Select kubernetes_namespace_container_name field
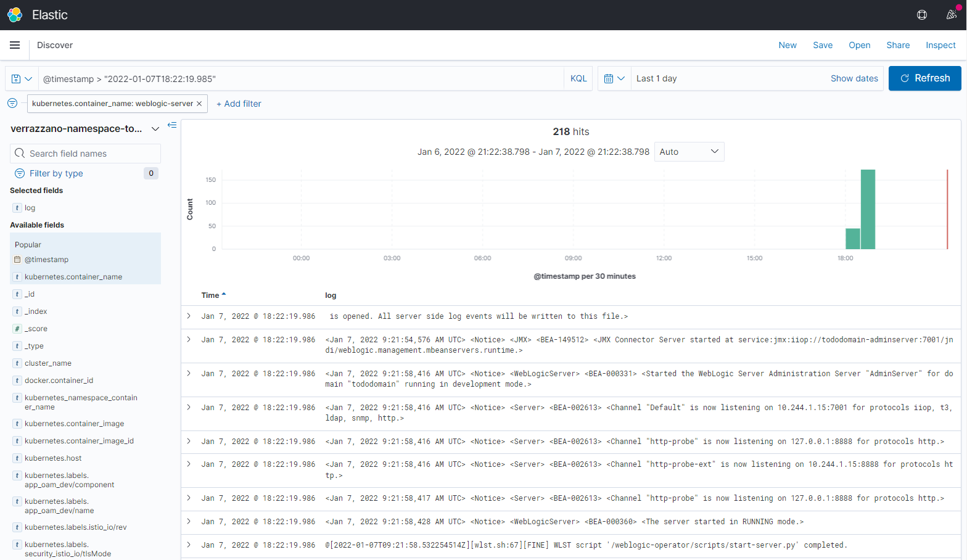Viewport: 967px width, 560px height. coord(81,402)
